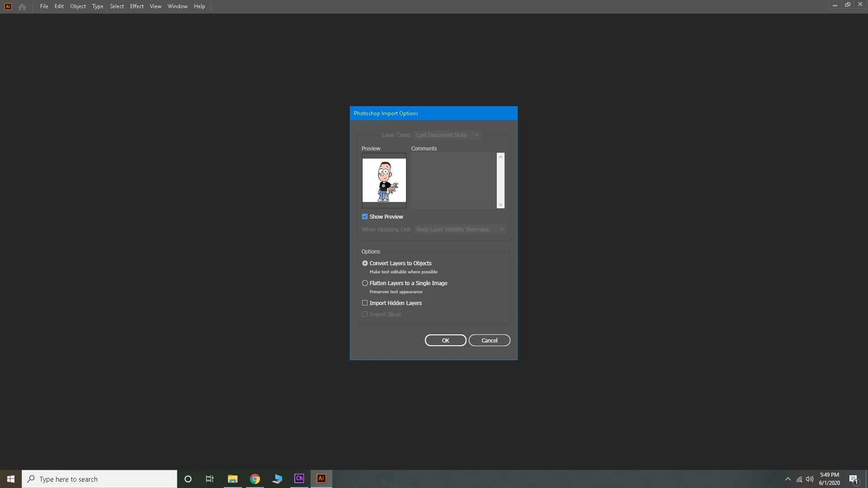Open the When Updating Link dropdown
Screen dimensions: 868x488
459,230
